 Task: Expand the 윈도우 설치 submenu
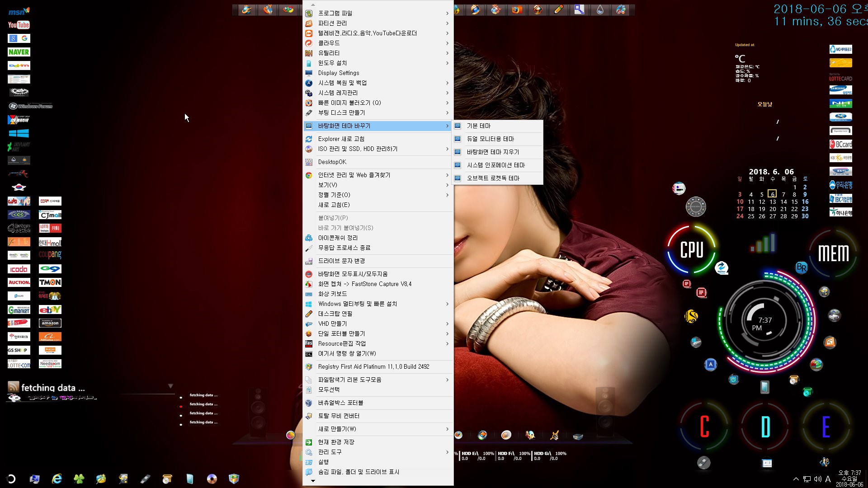(378, 63)
